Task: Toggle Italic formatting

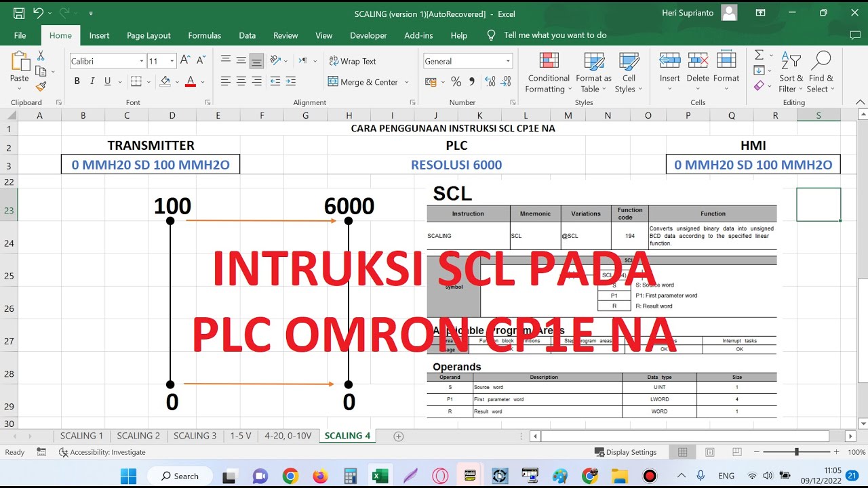Action: (x=92, y=81)
